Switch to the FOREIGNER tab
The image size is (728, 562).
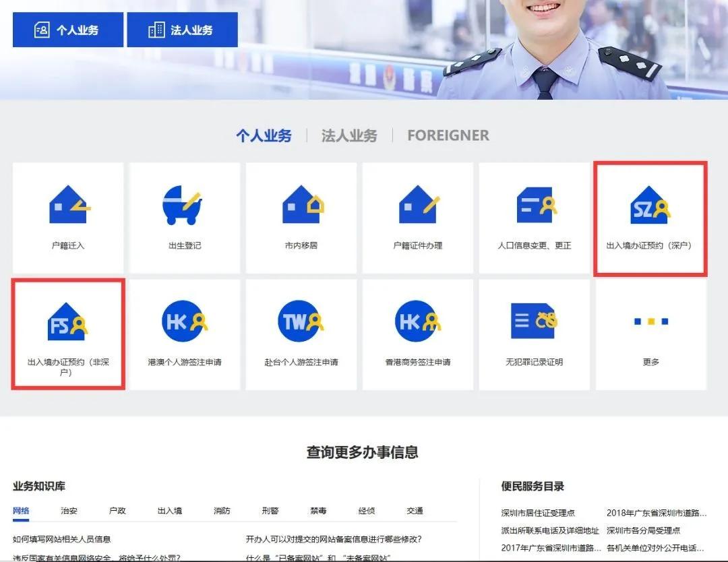447,135
